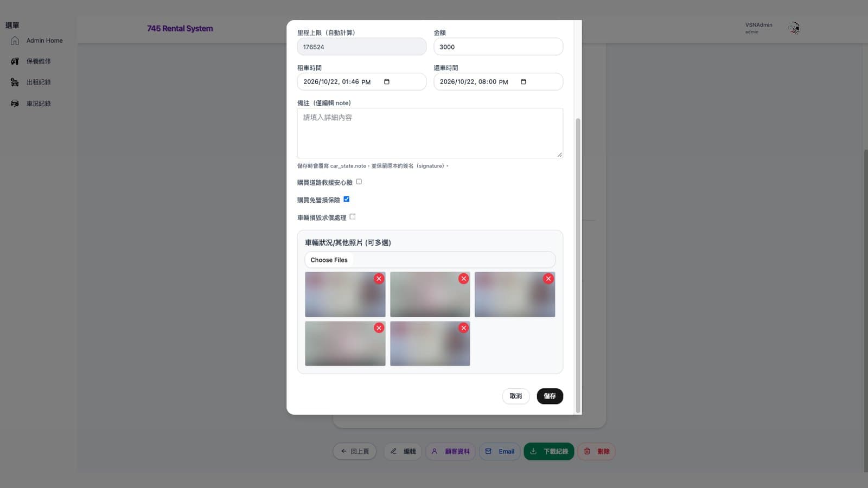Open calendar picker for rental time (租車時間)
Screen dimensions: 868x488
coord(387,82)
